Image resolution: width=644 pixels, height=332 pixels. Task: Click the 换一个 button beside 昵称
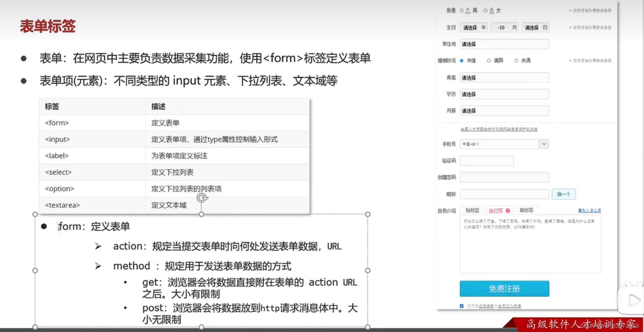(x=564, y=194)
